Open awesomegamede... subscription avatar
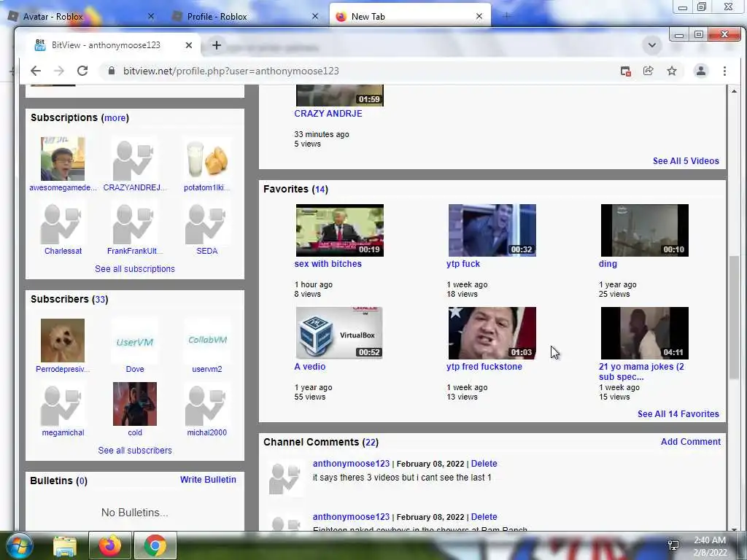 [x=63, y=159]
